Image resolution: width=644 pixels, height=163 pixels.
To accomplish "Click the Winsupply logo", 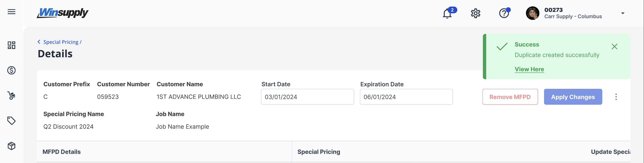I will click(x=63, y=13).
